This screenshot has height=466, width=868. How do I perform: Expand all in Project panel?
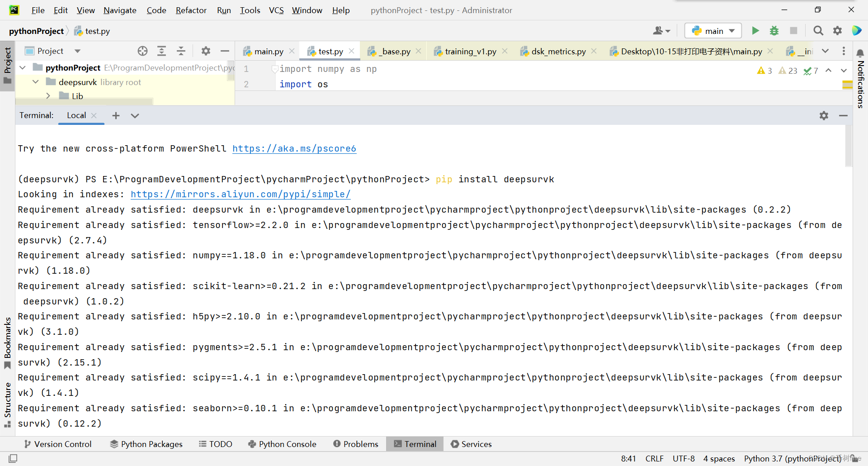click(x=161, y=51)
